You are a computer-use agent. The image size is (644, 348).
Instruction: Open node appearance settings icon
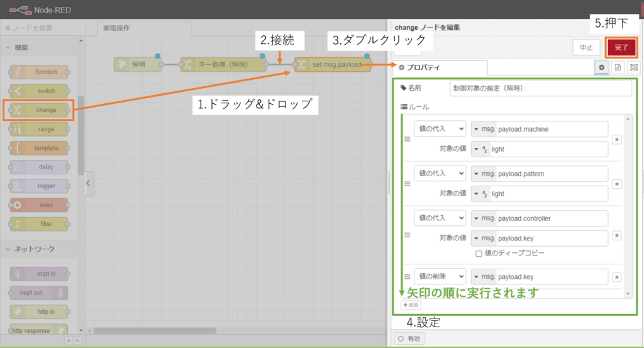pos(634,67)
